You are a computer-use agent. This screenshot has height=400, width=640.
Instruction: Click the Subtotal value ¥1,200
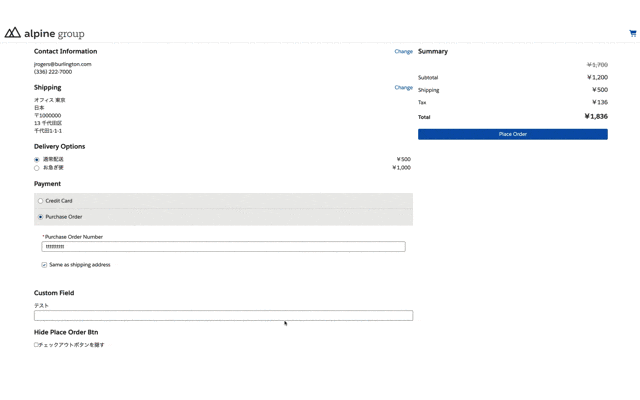pyautogui.click(x=598, y=77)
